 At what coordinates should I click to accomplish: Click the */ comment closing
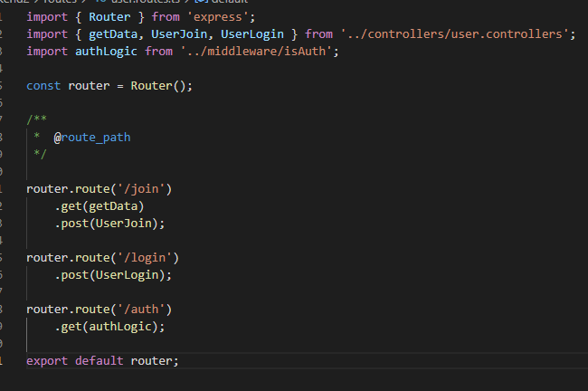click(40, 154)
